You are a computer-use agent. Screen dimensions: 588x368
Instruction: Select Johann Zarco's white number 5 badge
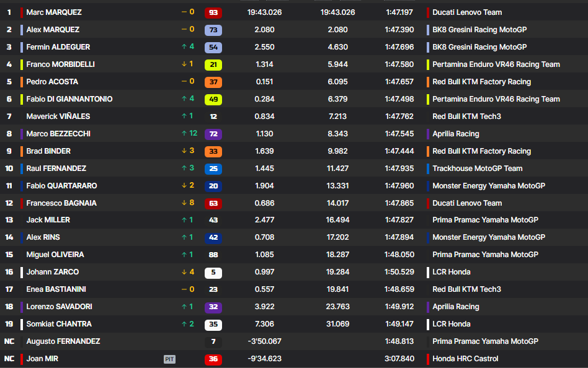click(x=213, y=272)
